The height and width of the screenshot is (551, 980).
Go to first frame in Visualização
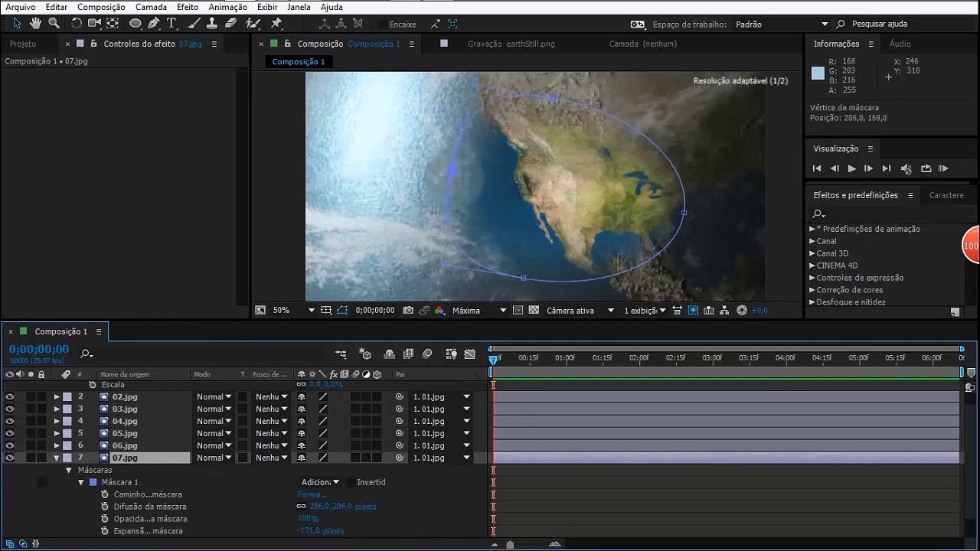tap(817, 168)
